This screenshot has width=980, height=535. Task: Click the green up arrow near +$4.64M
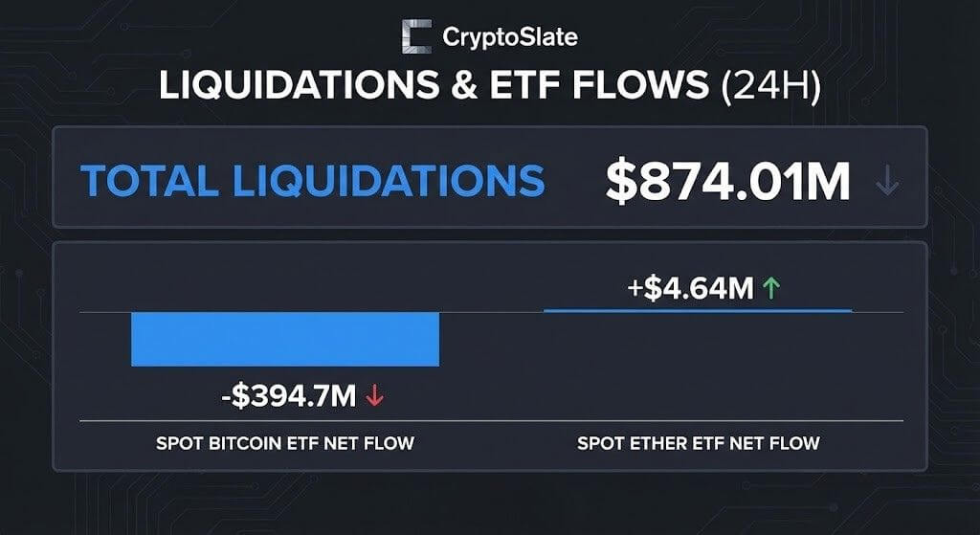tap(772, 288)
